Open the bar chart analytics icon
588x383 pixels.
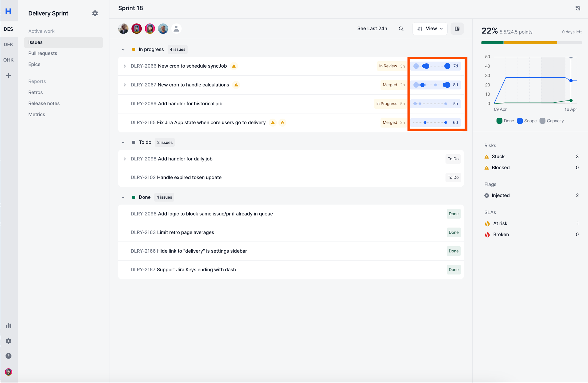[x=8, y=326]
